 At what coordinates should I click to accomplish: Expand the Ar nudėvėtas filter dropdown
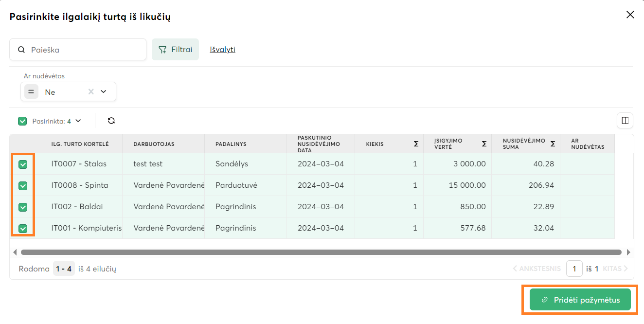point(104,91)
